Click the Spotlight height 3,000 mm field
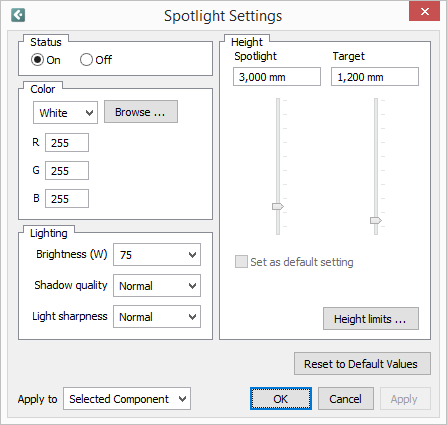This screenshot has width=447, height=425. pos(277,77)
